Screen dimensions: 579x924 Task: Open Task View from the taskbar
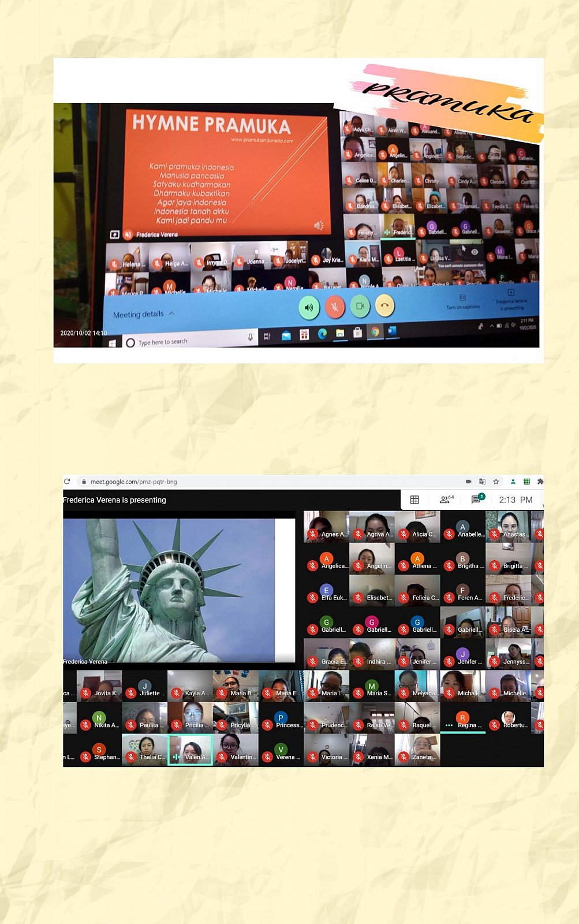tap(267, 336)
